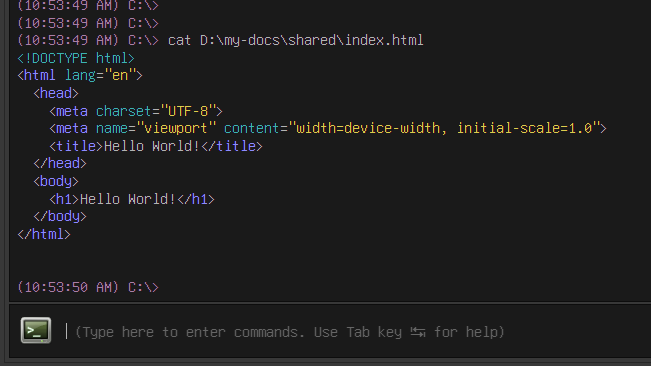Click the Tab key arrows symbol in placeholder

(418, 332)
